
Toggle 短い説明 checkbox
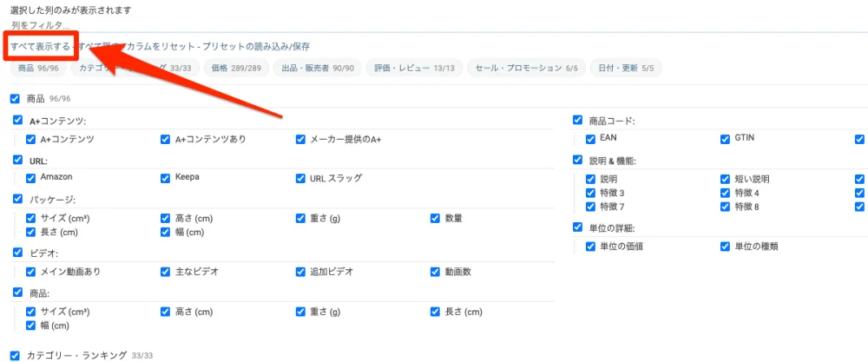725,179
